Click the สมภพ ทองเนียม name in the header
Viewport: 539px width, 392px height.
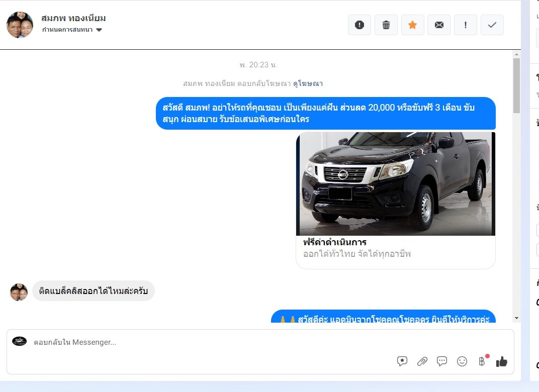[73, 19]
